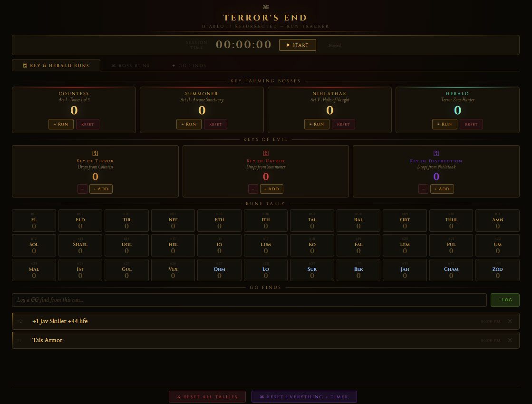Increment the Thul rune tally
This screenshot has height=404, width=532.
point(451,220)
